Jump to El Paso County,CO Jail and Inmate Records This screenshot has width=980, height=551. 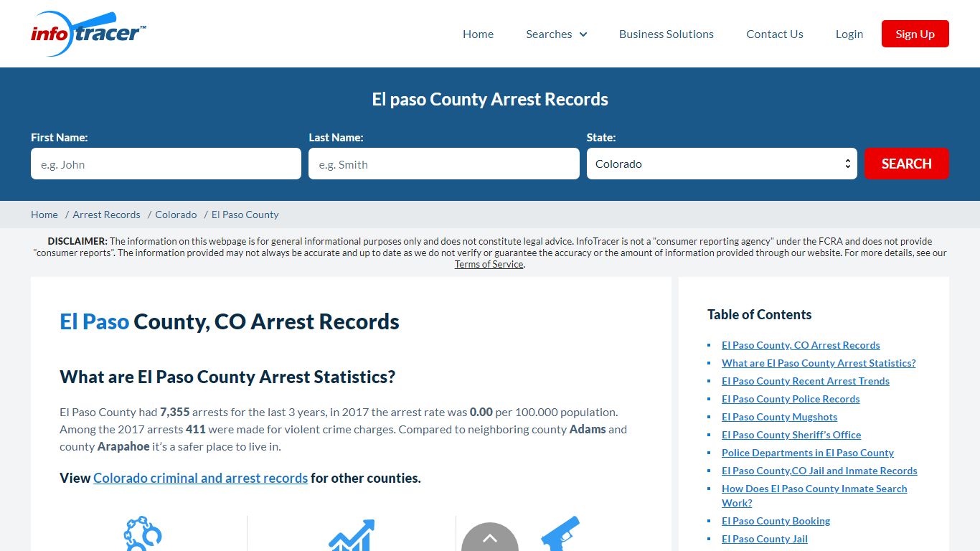(819, 471)
